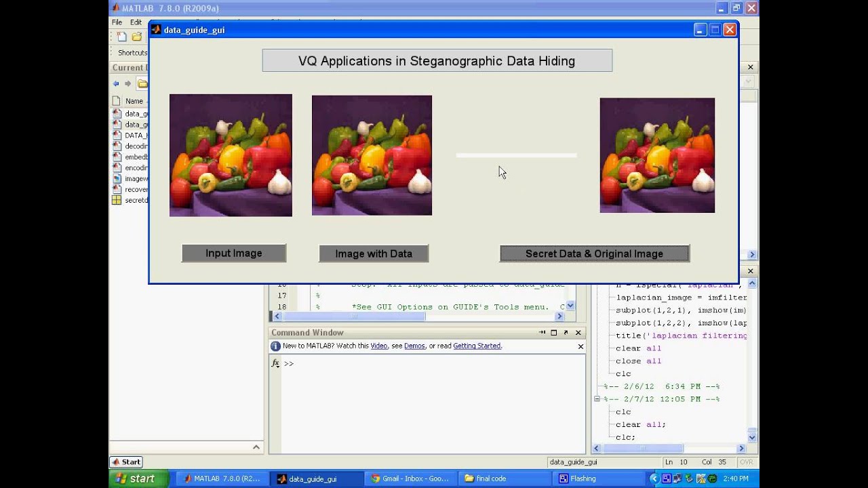Click the OVR indicator in status bar
868x488 pixels.
point(746,462)
